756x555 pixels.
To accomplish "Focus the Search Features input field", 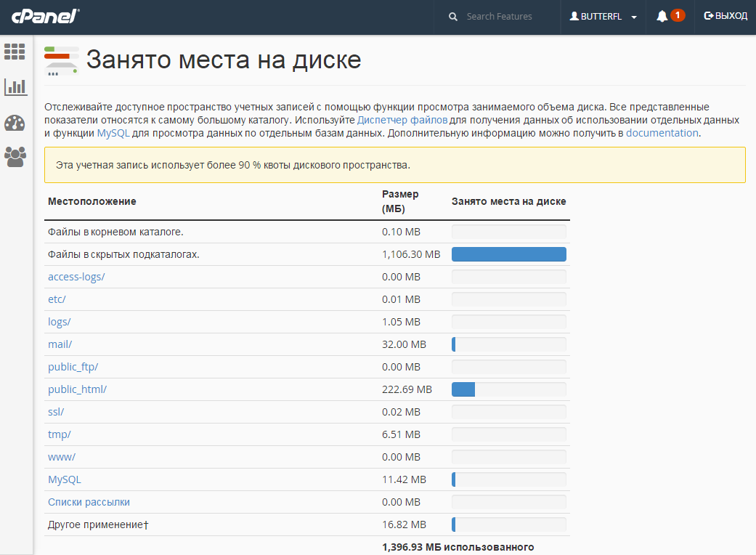I will (x=508, y=17).
